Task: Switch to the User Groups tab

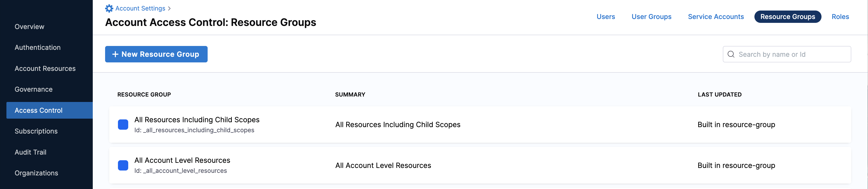Action: tap(651, 17)
